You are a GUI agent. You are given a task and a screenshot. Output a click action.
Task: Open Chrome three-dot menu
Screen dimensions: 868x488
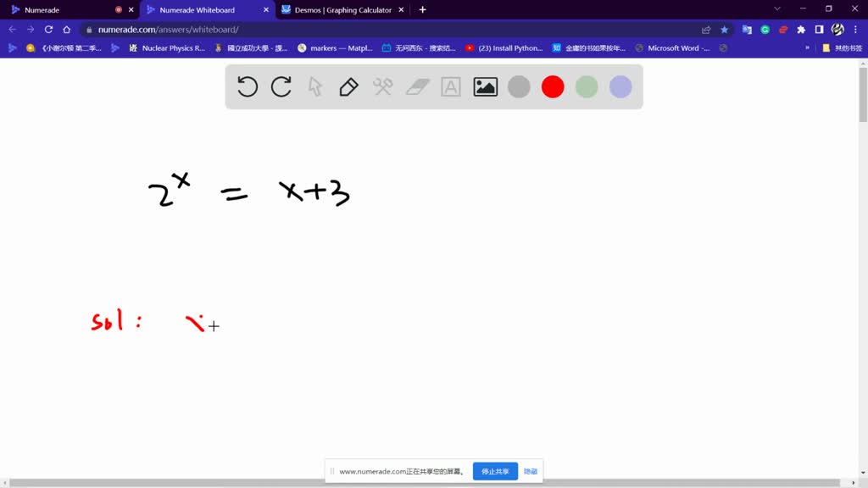(x=856, y=30)
